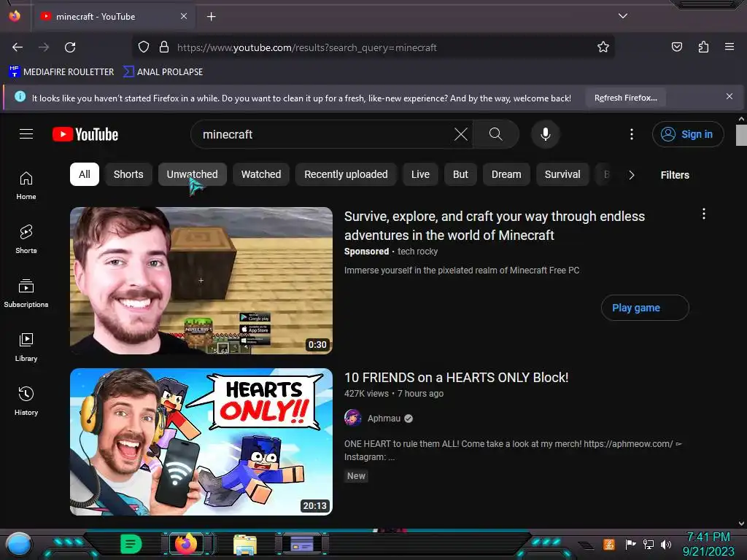
Task: Click the taskbar clock 7:41 PM
Action: (708, 537)
